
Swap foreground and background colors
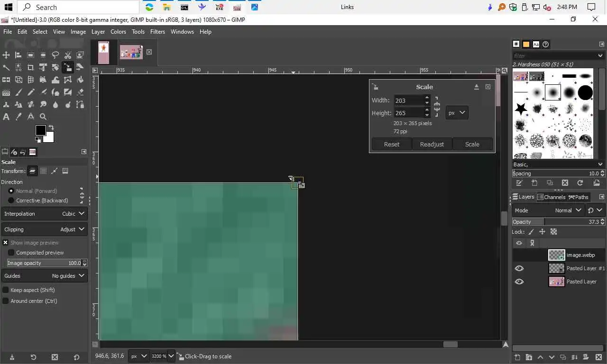click(51, 127)
